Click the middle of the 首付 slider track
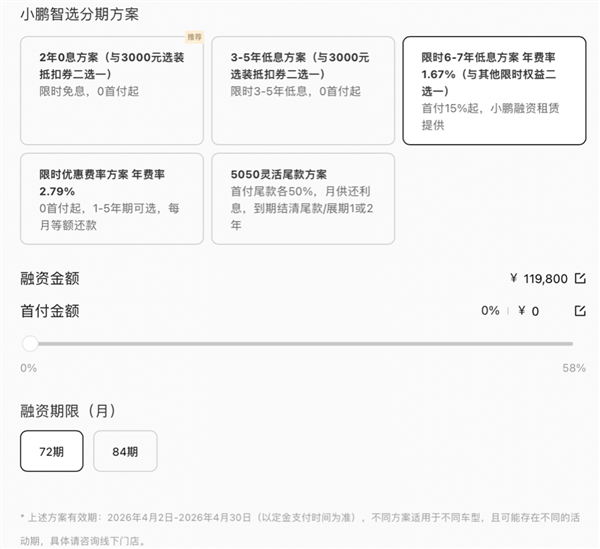600x549 pixels. 301,343
